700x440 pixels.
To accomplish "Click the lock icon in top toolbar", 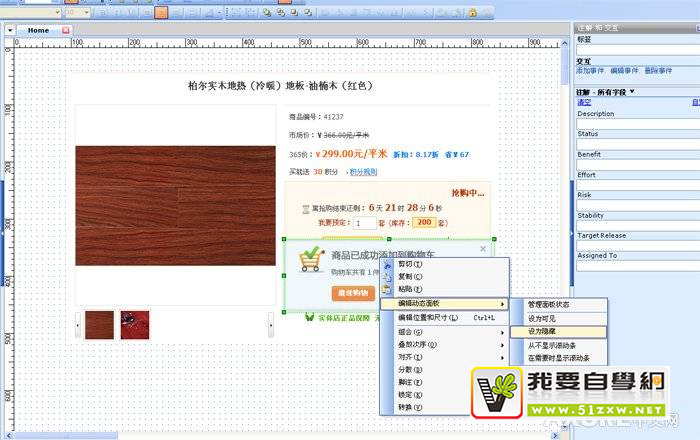I will coord(471,12).
